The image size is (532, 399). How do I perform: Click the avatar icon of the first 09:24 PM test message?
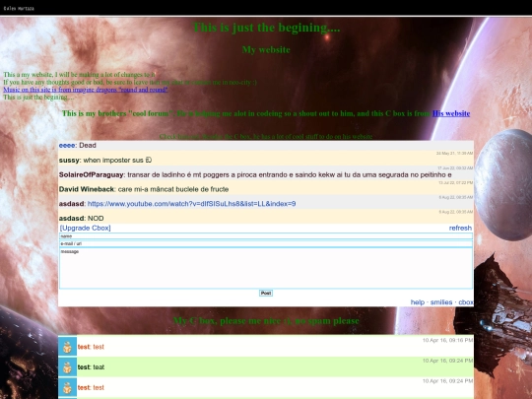point(67,367)
